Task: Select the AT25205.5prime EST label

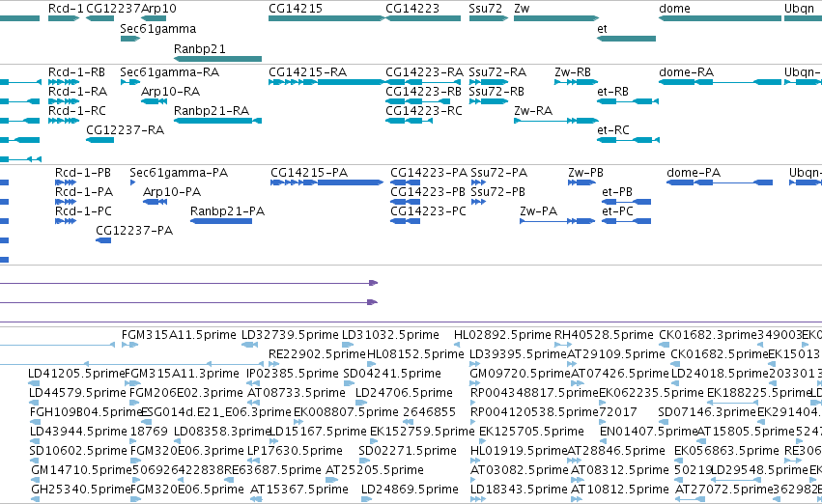Action: pos(375,470)
